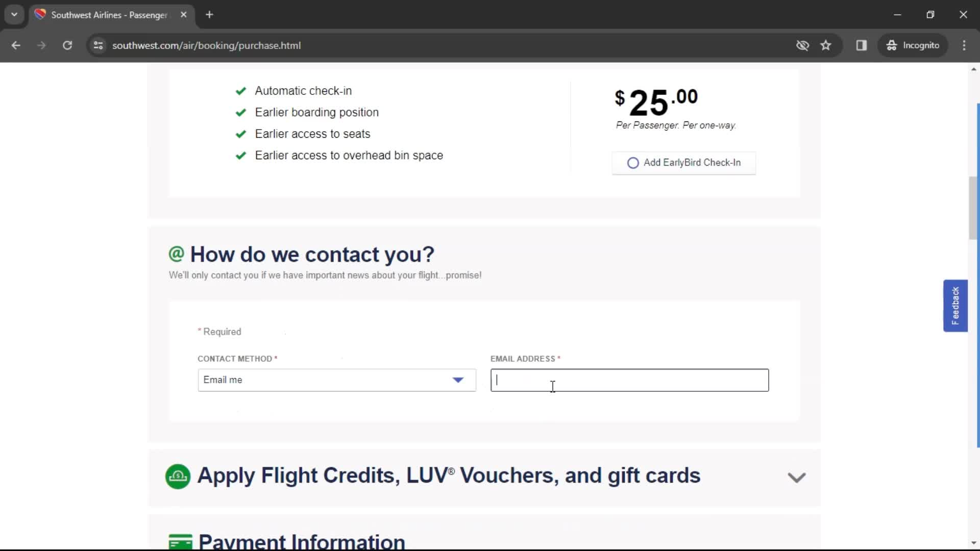Click the Incognito mode indicator icon

click(x=891, y=45)
